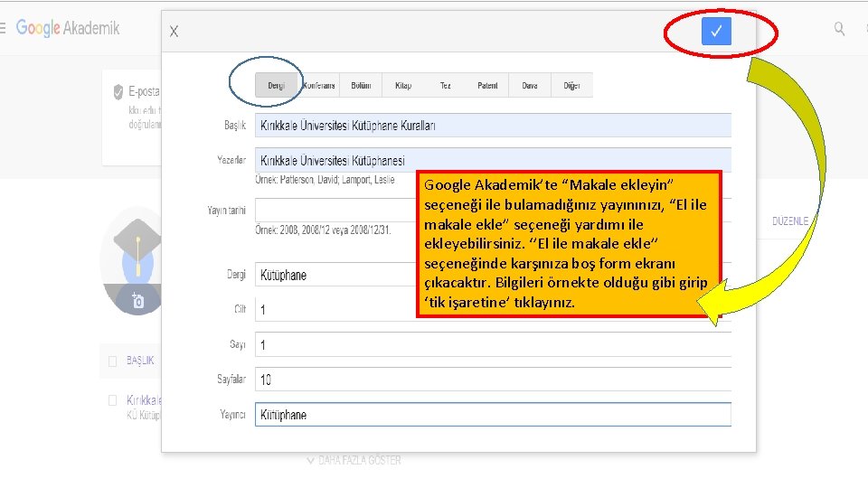The image size is (868, 488).
Task: Open the Google Akademik logo link
Action: pyautogui.click(x=68, y=28)
